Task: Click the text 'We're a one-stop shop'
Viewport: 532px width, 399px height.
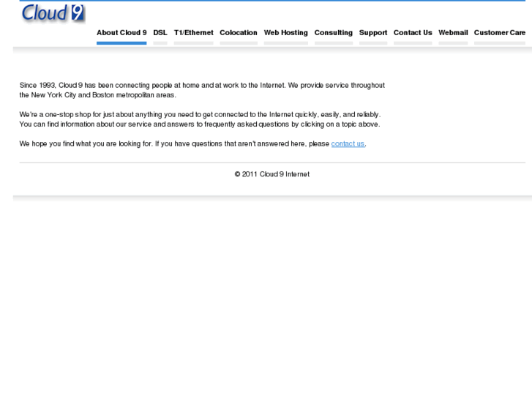Action: coord(55,114)
